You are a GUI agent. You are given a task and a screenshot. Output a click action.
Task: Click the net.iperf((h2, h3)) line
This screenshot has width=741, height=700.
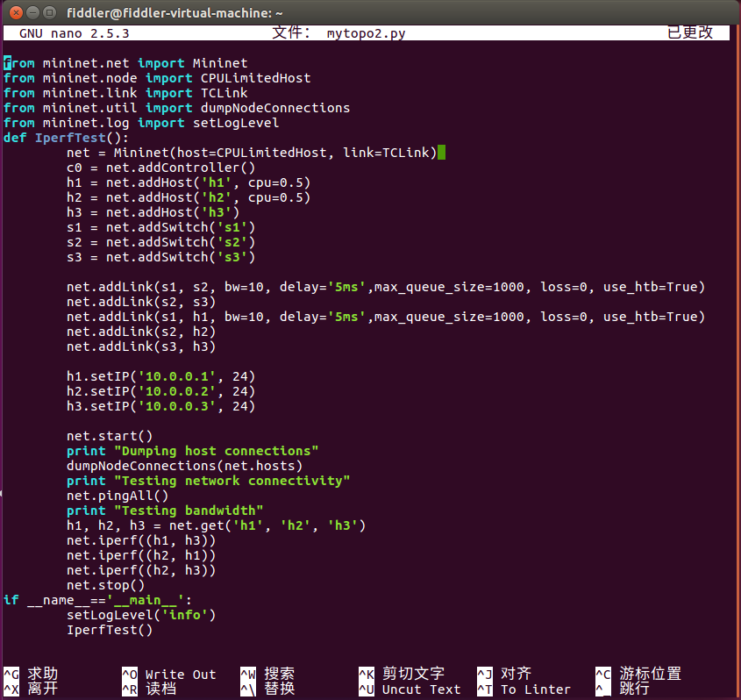pos(141,570)
